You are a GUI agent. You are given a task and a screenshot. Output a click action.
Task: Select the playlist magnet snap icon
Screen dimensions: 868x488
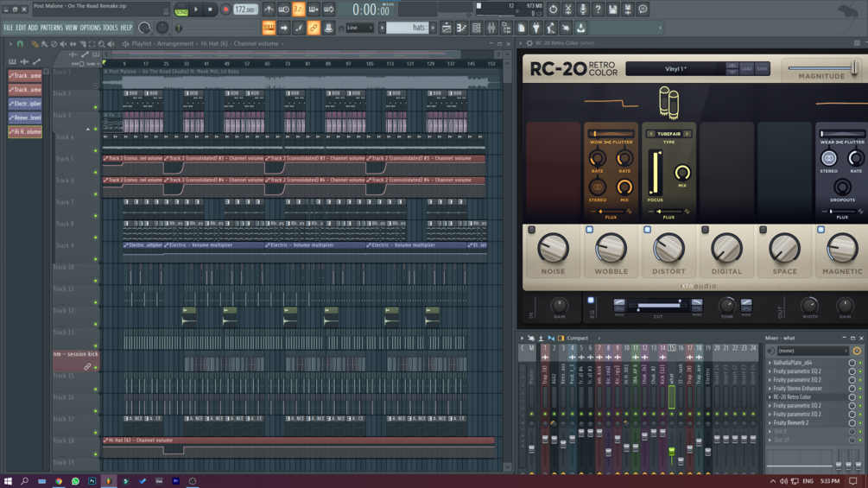pyautogui.click(x=21, y=44)
